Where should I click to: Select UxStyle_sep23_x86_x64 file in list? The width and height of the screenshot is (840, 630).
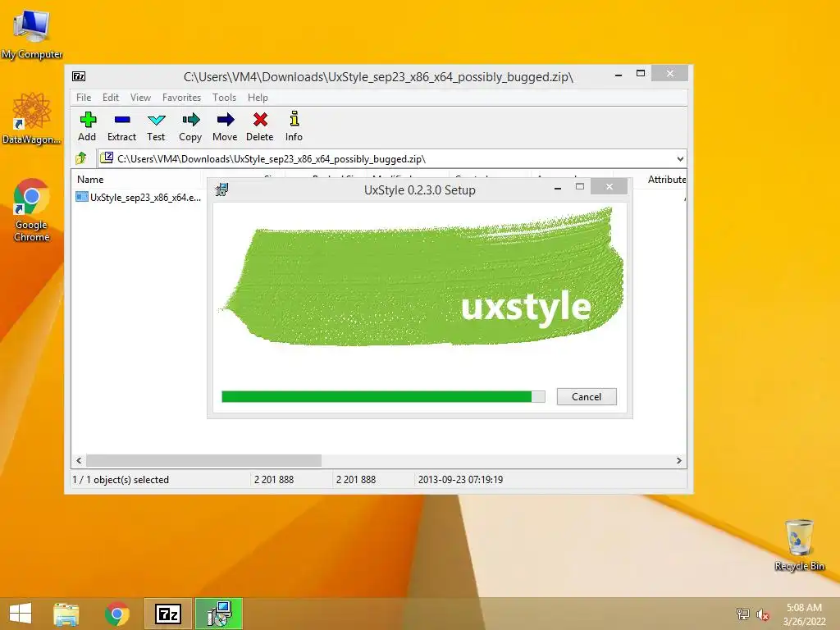click(139, 197)
